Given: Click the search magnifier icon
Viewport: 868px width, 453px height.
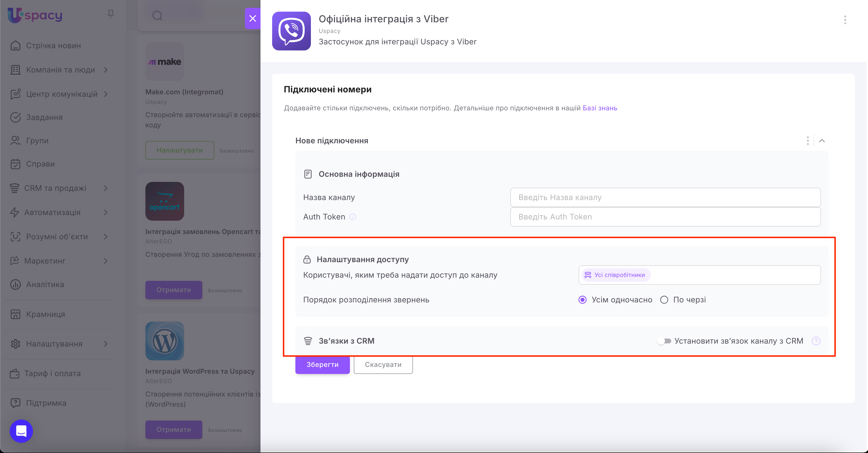Looking at the screenshot, I should click(157, 16).
